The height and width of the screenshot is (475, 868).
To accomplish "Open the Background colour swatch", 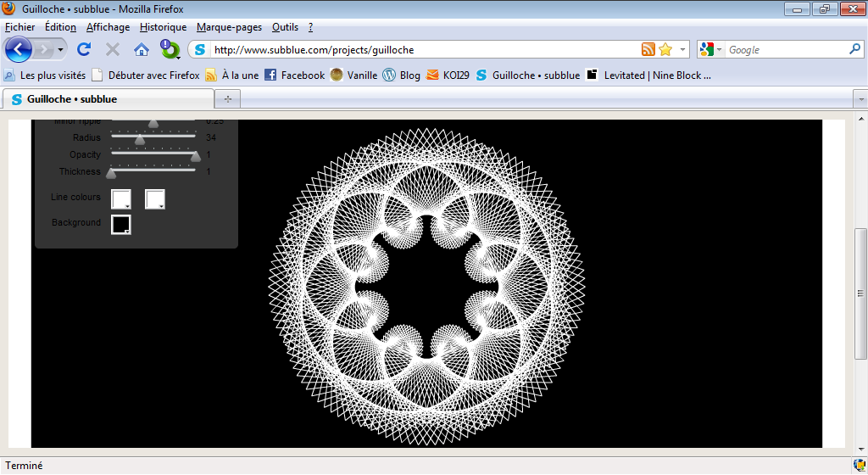I will point(121,224).
